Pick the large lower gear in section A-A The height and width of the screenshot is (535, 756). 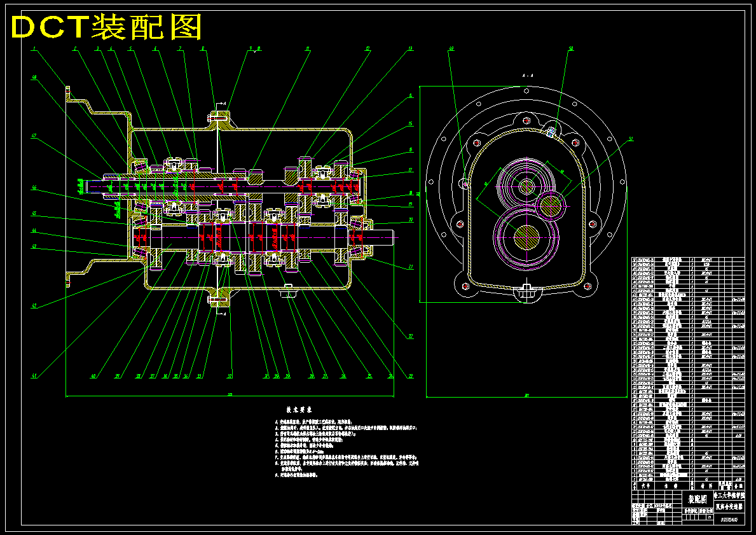click(526, 237)
